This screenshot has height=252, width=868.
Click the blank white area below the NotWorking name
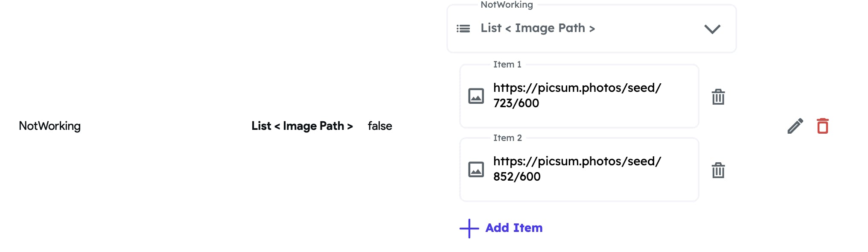50,192
